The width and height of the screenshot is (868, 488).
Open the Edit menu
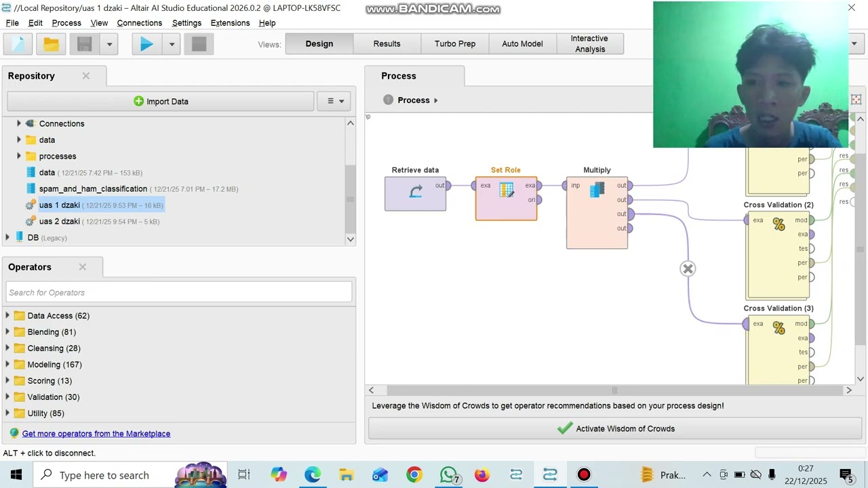(35, 23)
